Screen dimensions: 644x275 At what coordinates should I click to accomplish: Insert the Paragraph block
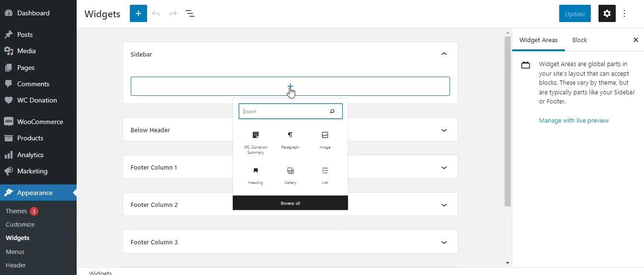(x=290, y=140)
